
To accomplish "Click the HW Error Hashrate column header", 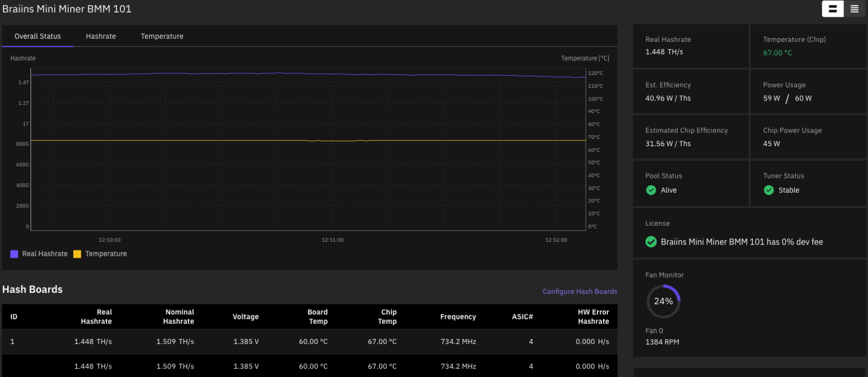I will (x=593, y=317).
